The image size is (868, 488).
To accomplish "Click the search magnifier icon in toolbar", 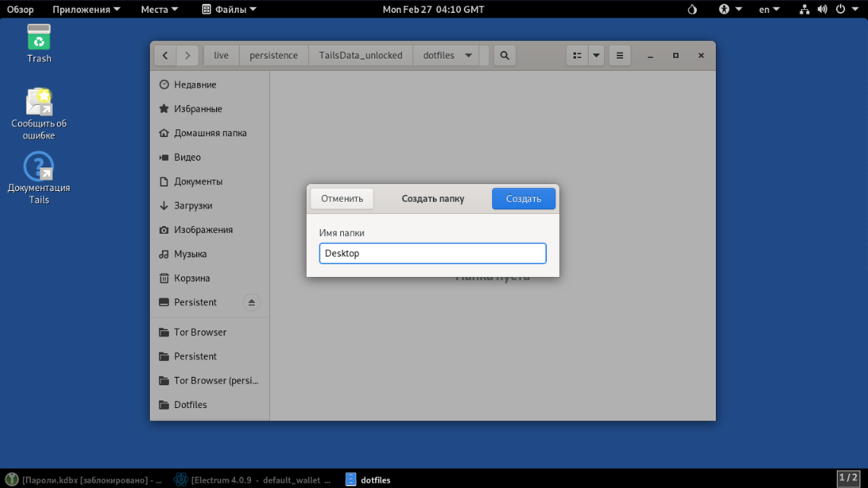I will click(504, 56).
